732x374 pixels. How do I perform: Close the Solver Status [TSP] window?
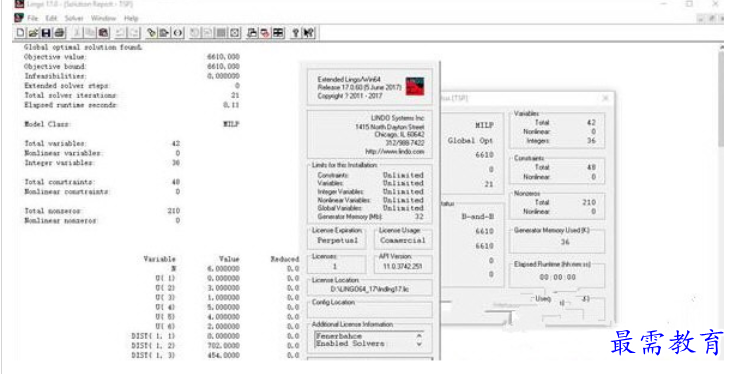[605, 98]
